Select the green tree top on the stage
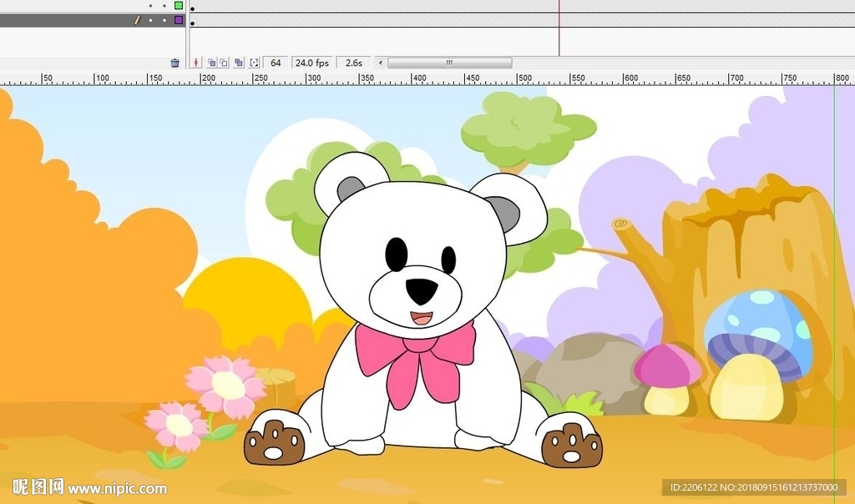855x504 pixels. coord(528,131)
